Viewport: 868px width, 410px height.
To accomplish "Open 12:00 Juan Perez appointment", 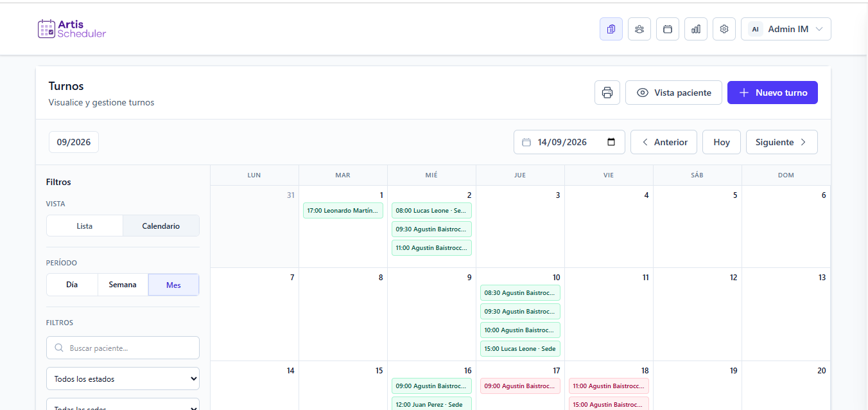I will pyautogui.click(x=431, y=404).
